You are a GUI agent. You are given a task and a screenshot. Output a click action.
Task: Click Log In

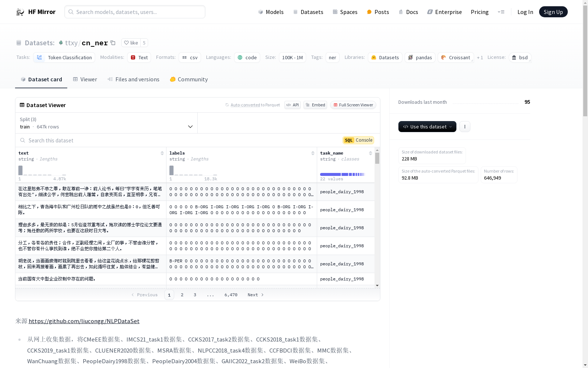click(x=525, y=12)
